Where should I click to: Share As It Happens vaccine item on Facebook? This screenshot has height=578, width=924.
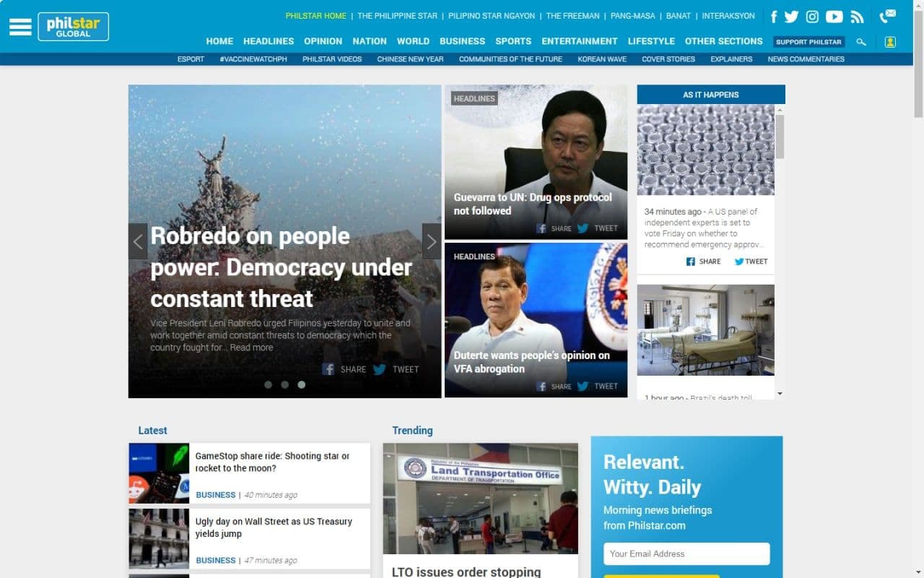click(703, 262)
